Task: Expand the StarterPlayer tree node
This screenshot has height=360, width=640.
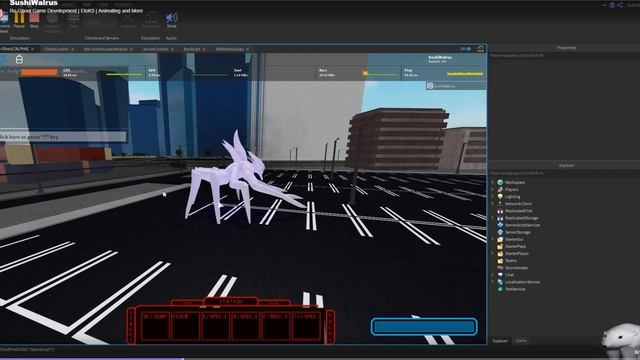Action: coord(493,253)
